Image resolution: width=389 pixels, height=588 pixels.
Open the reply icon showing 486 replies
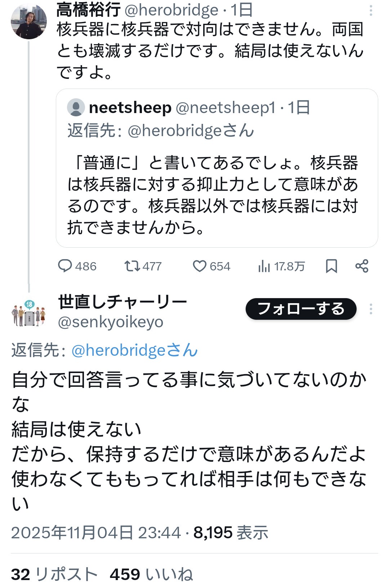coord(67,266)
